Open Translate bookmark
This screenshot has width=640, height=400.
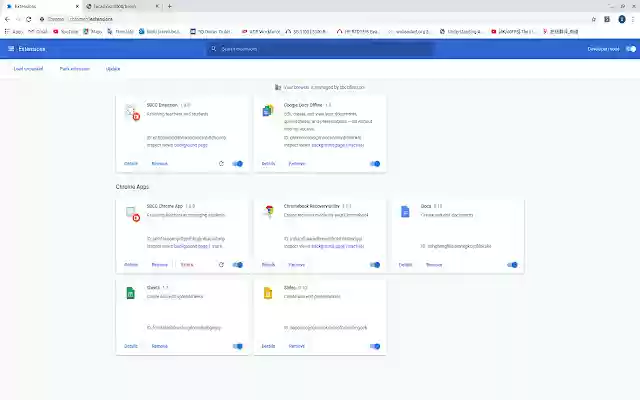coord(120,31)
